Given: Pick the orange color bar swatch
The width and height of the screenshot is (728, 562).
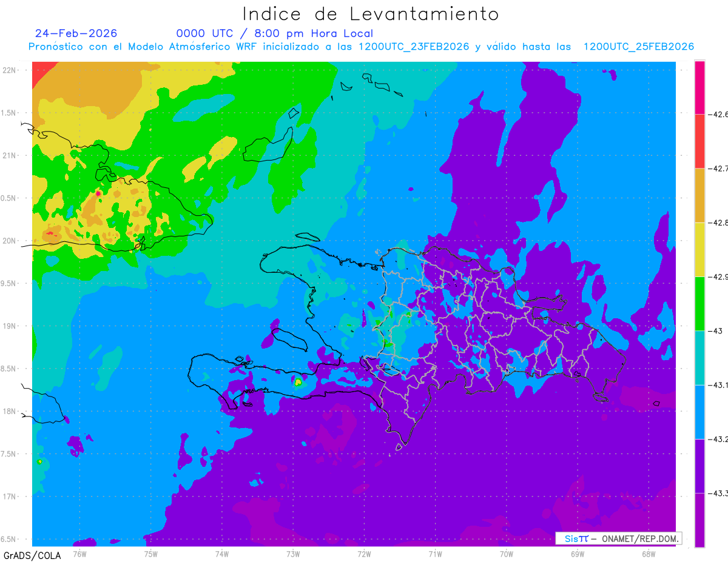Looking at the screenshot, I should 700,195.
